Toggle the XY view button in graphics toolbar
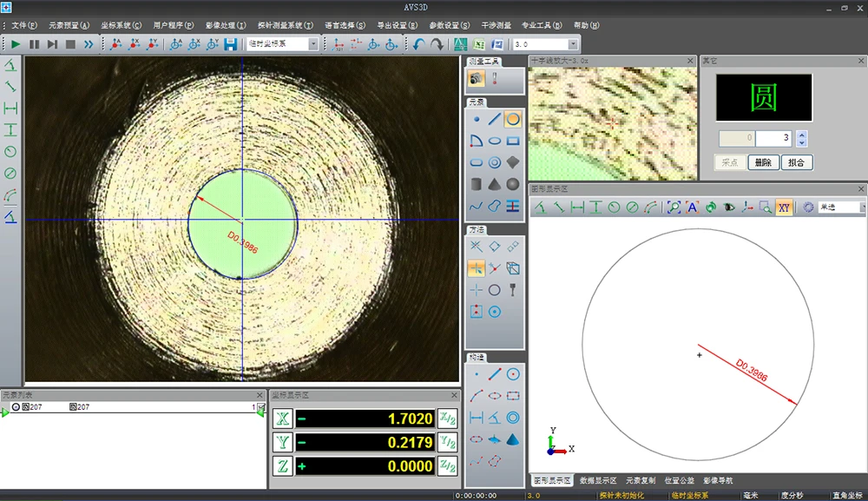Viewport: 868px width, 501px height. 784,208
